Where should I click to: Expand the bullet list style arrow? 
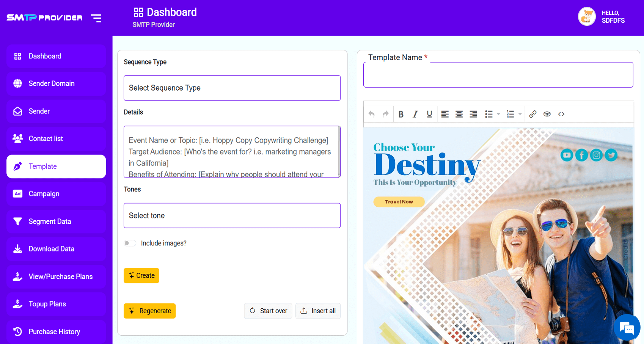pyautogui.click(x=499, y=114)
